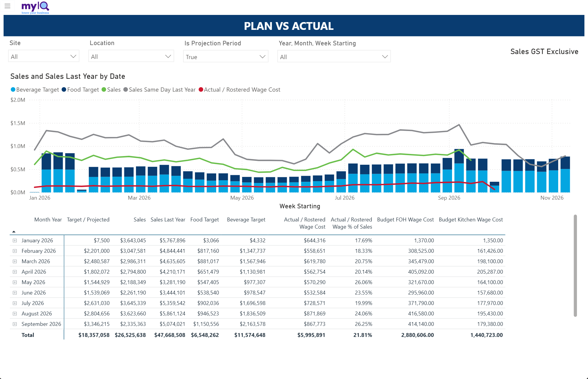This screenshot has width=588, height=379.
Task: Select the January 2026 Sales value $3,643,045
Action: pyautogui.click(x=133, y=241)
